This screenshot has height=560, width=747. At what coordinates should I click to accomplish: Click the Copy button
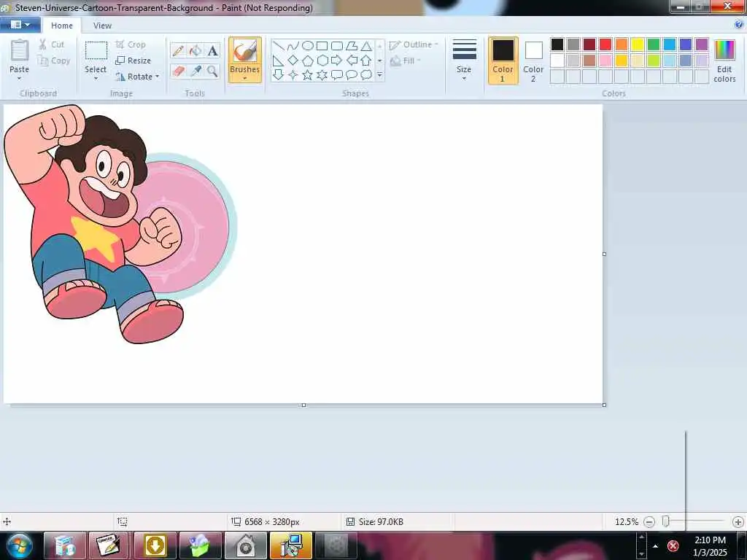coord(53,61)
